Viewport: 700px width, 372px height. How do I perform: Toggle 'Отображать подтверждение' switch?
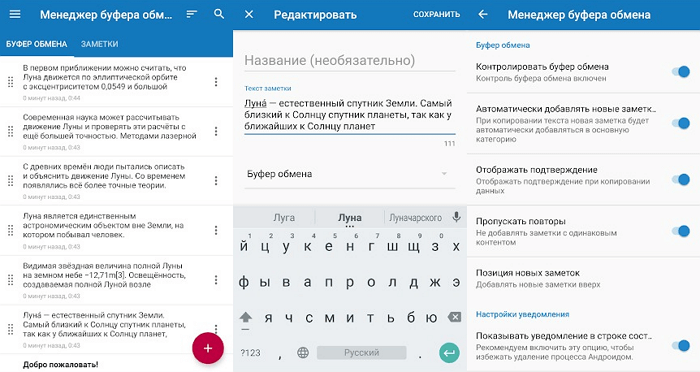tap(681, 180)
